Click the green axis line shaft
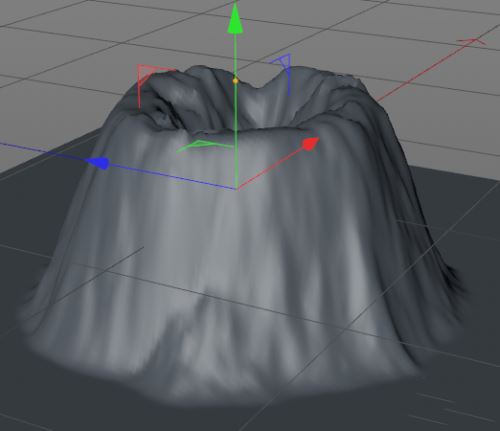The height and width of the screenshot is (431, 500). tap(236, 133)
